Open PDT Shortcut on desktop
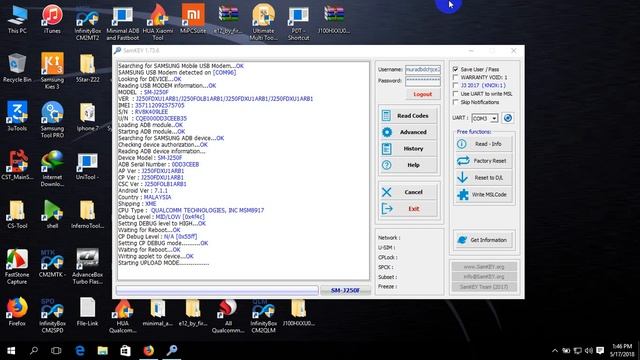 298,23
